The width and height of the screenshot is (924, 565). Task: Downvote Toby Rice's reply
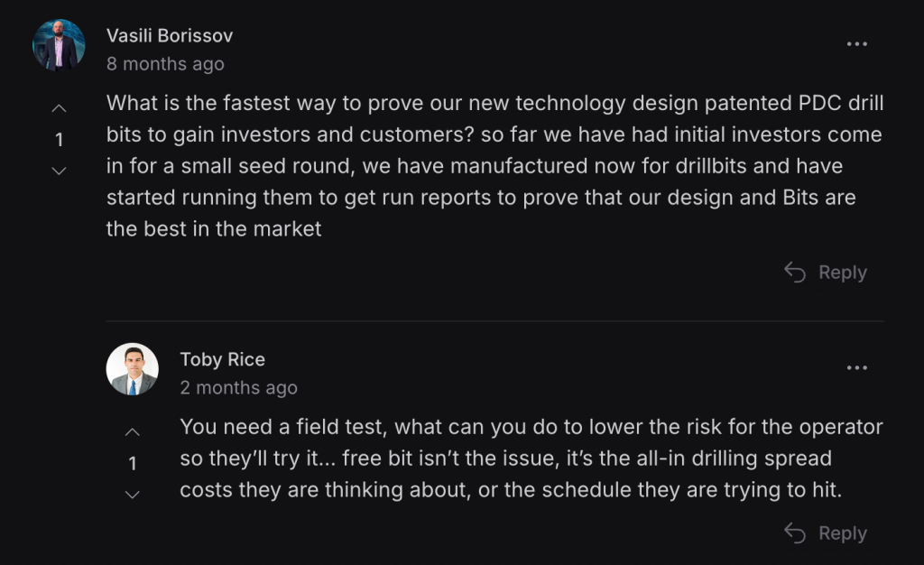[133, 495]
